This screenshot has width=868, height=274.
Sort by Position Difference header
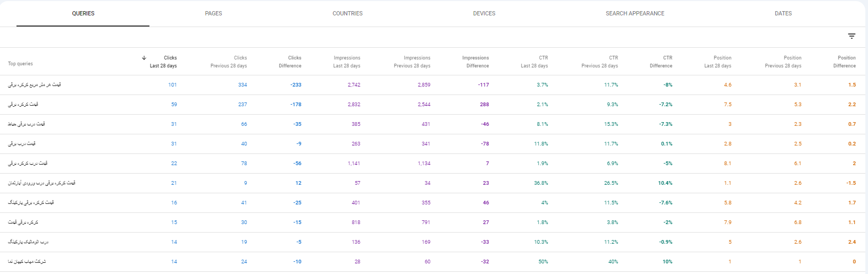(x=845, y=62)
